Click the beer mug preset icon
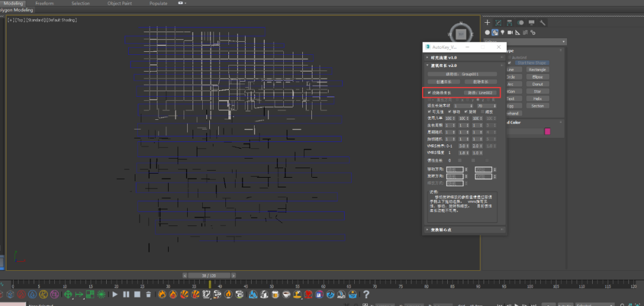The width and height of the screenshot is (644, 306). click(x=275, y=294)
